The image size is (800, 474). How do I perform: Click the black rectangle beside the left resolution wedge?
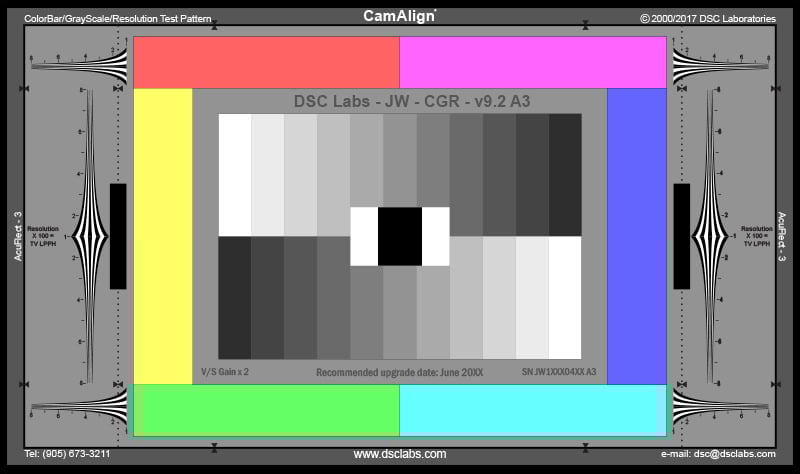[118, 236]
